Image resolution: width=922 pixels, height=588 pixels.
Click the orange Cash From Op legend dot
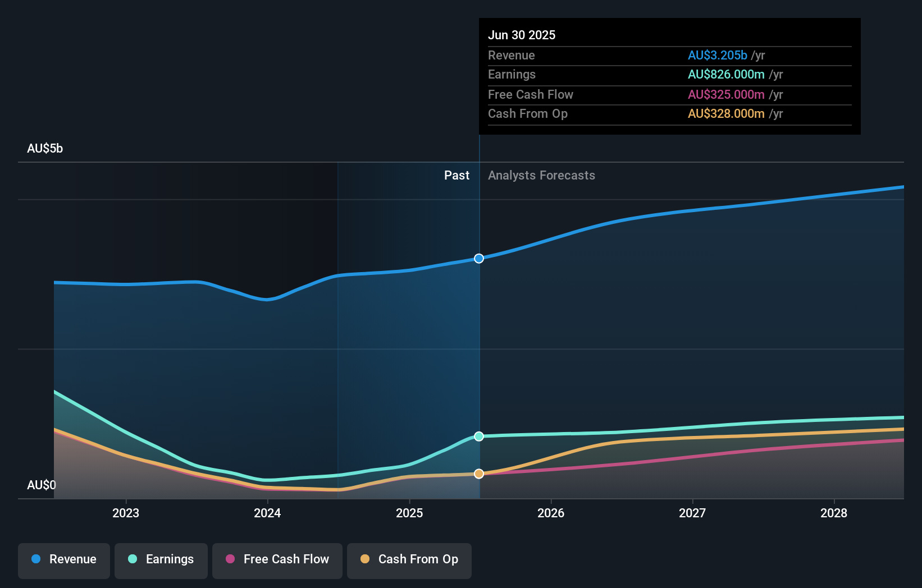[x=365, y=560]
